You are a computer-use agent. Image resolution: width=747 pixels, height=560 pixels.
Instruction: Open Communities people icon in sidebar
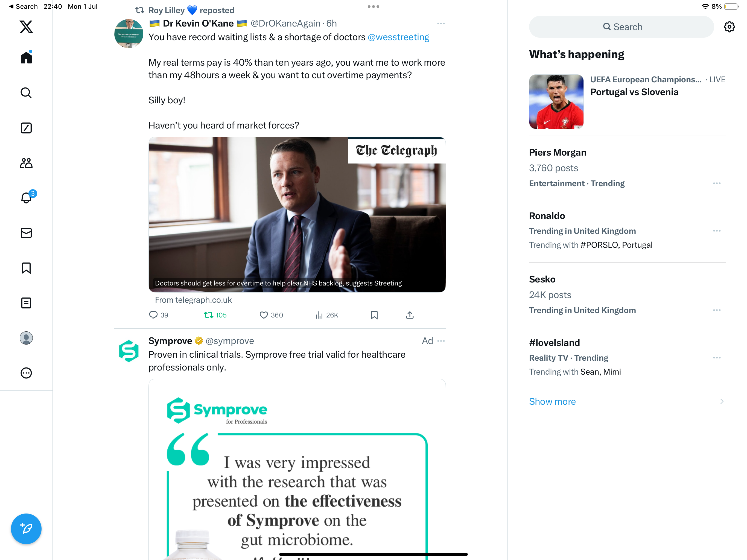[26, 163]
